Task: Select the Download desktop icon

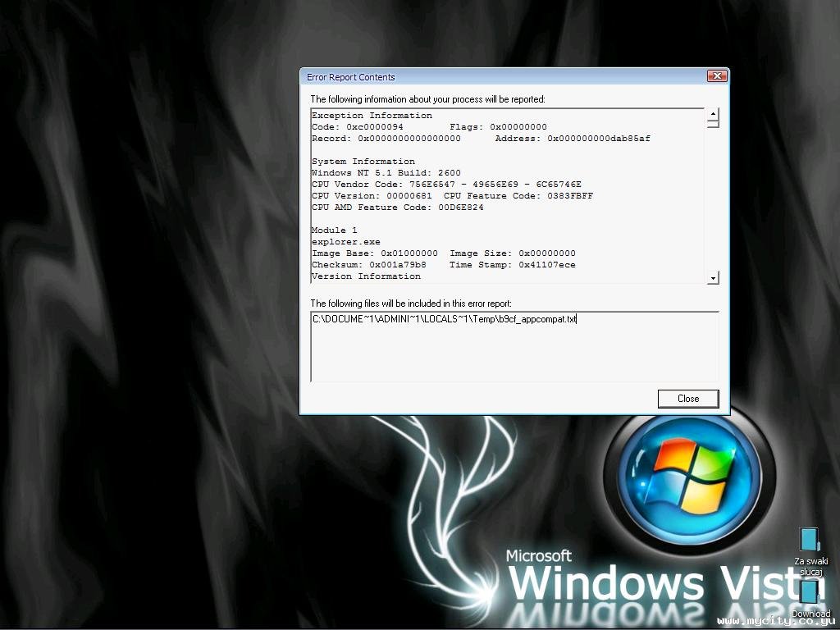Action: coord(810,599)
